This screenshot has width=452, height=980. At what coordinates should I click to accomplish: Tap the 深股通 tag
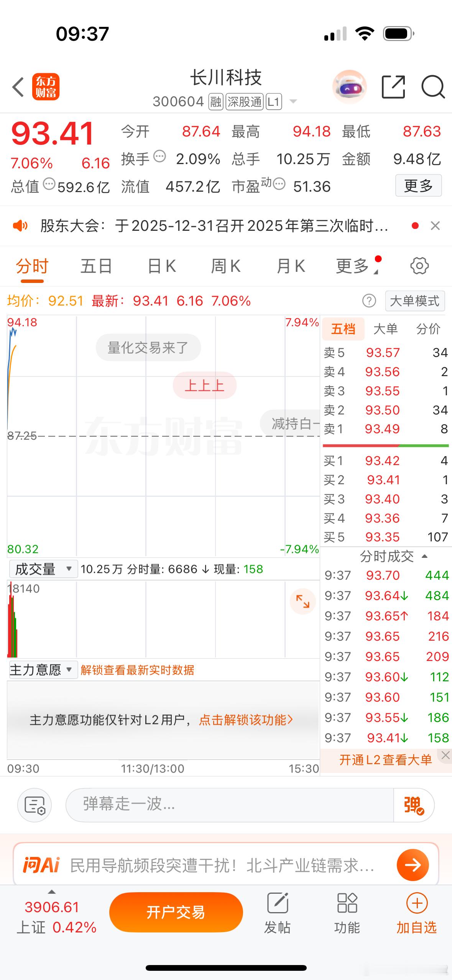click(245, 102)
